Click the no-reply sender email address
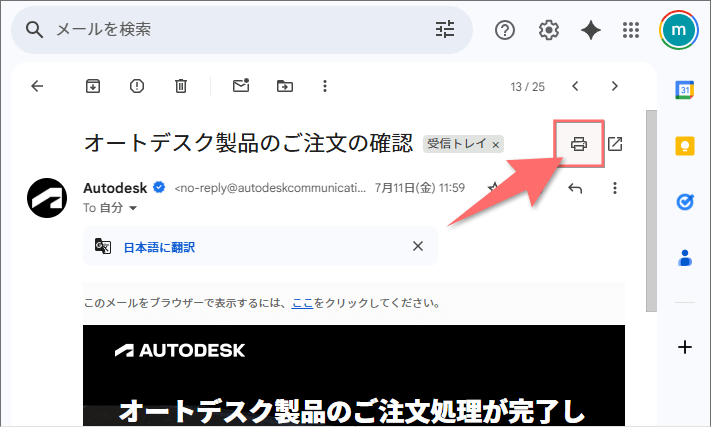 [270, 188]
